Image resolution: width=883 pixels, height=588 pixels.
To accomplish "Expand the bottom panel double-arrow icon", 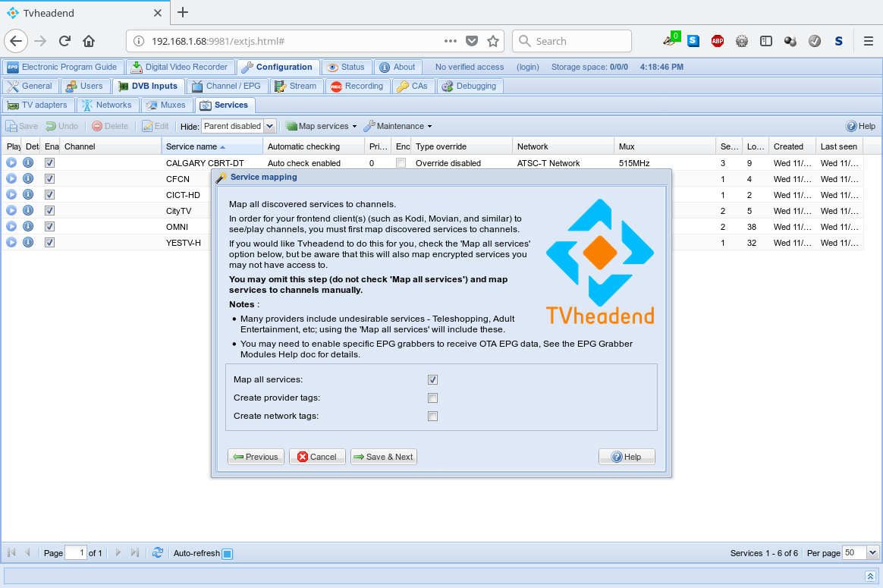I will pos(871,577).
